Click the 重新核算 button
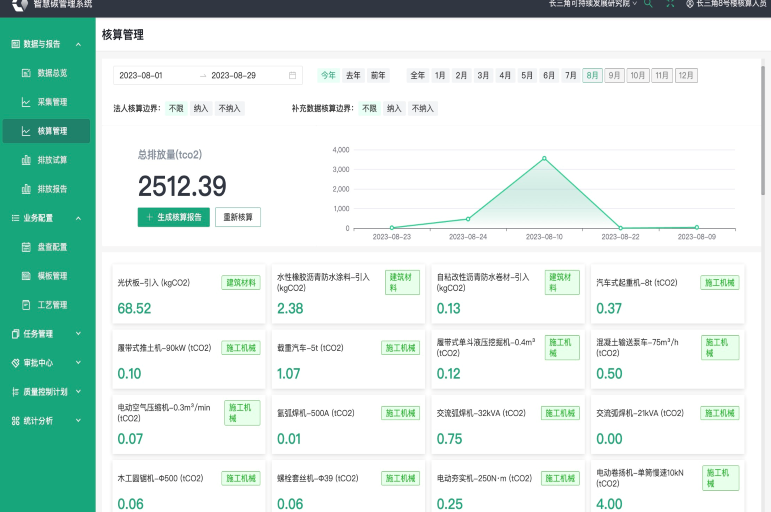The image size is (771, 512). (238, 217)
